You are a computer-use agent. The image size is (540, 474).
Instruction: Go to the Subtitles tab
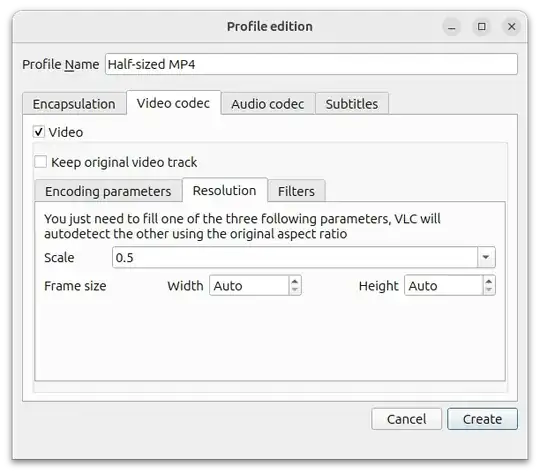pos(352,104)
